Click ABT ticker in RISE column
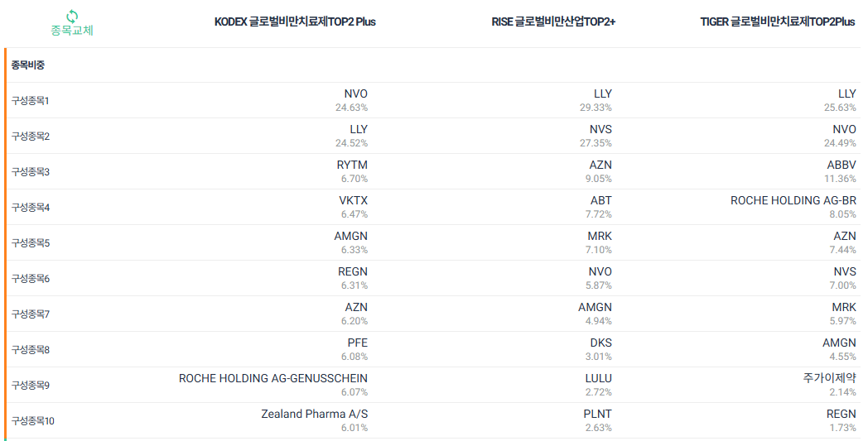The width and height of the screenshot is (868, 441). [x=601, y=200]
